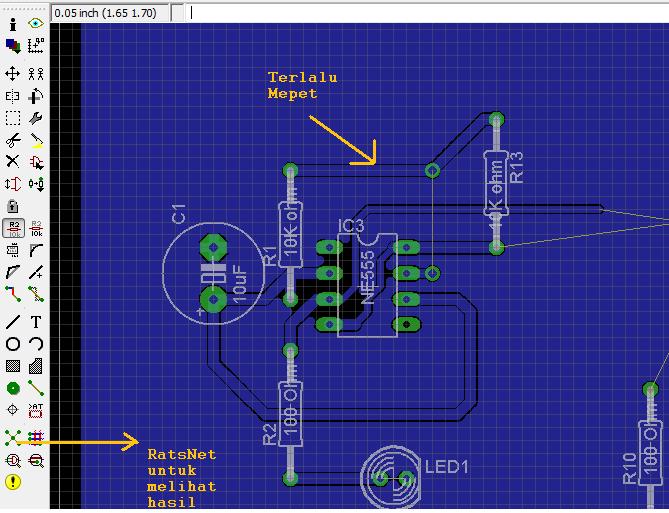Select the Text tool
This screenshot has height=513, width=669.
(x=36, y=322)
